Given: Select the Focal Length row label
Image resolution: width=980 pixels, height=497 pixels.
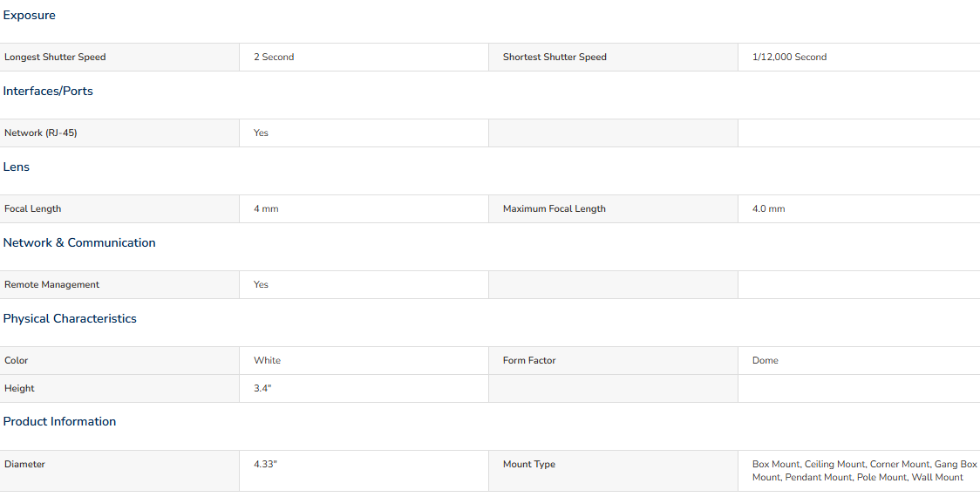Looking at the screenshot, I should click(x=32, y=208).
